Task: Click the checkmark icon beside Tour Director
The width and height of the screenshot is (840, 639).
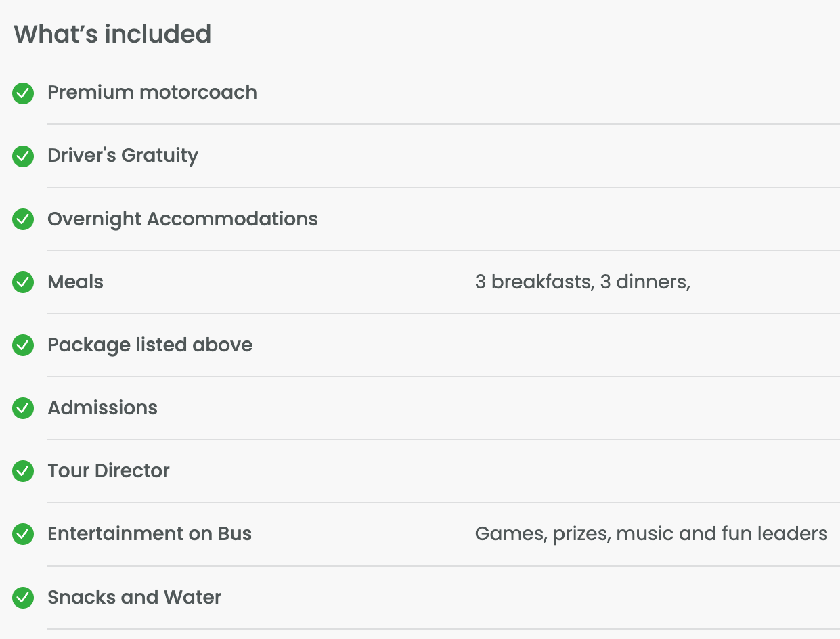Action: click(x=23, y=471)
